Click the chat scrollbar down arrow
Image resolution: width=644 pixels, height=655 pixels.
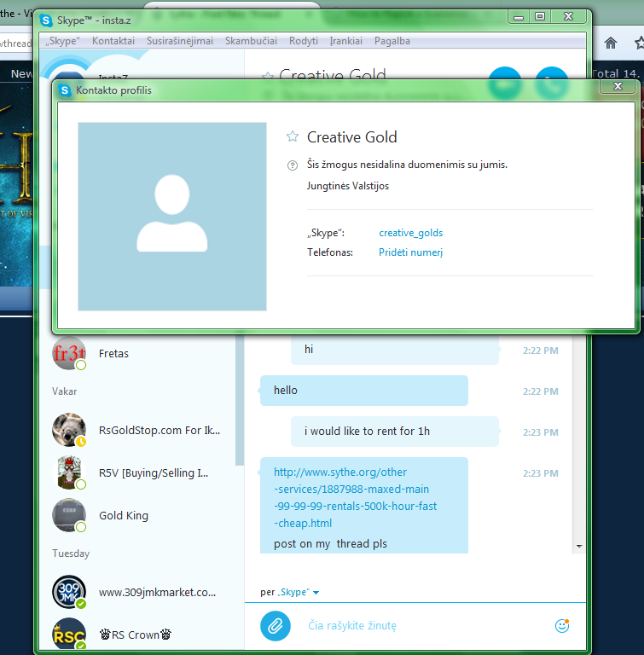point(579,546)
